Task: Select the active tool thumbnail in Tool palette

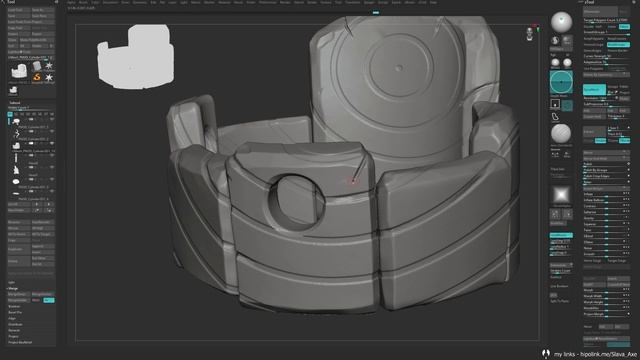Action: (x=19, y=71)
